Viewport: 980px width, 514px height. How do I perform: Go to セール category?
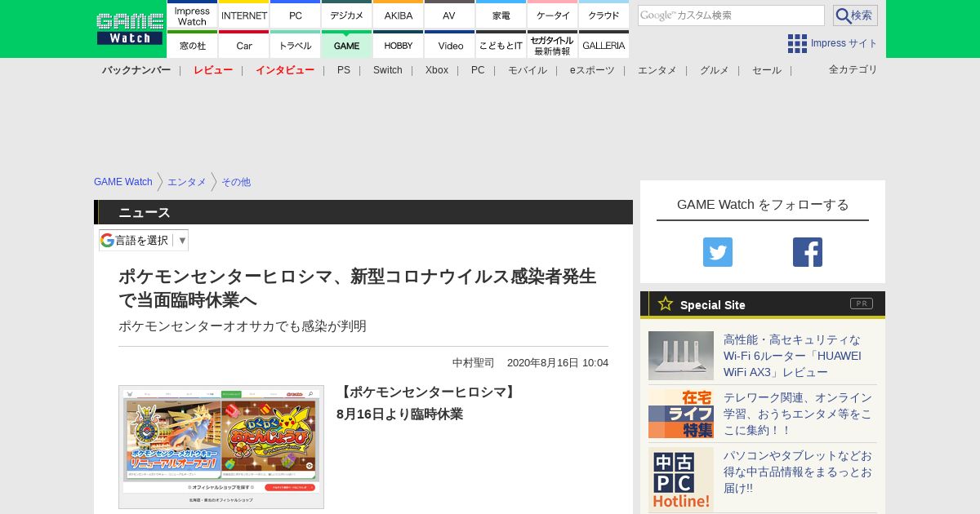(x=767, y=70)
